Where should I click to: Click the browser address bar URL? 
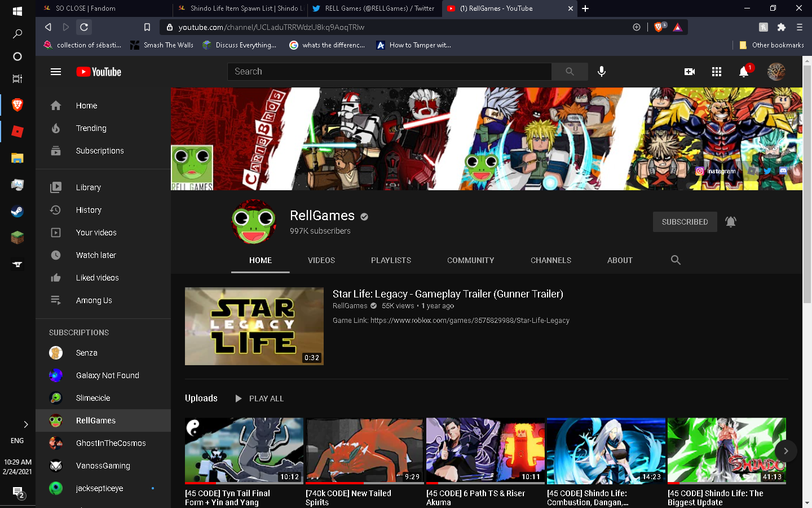(271, 27)
